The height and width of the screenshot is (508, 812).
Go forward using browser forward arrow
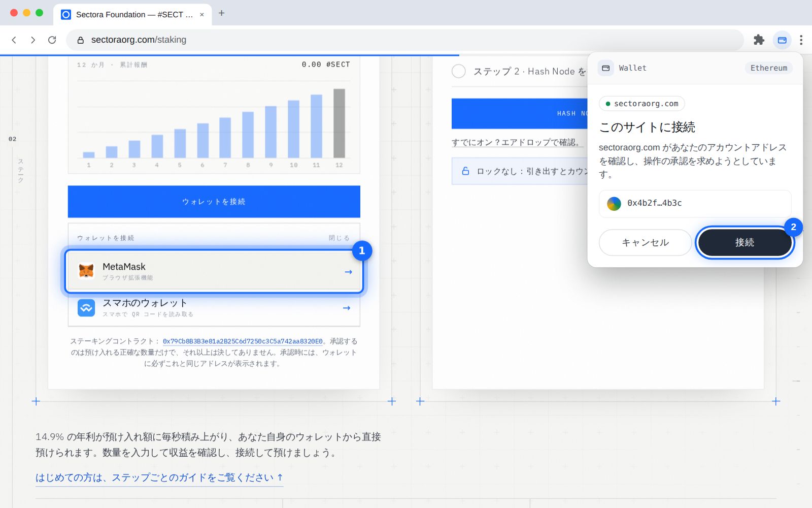[x=33, y=40]
